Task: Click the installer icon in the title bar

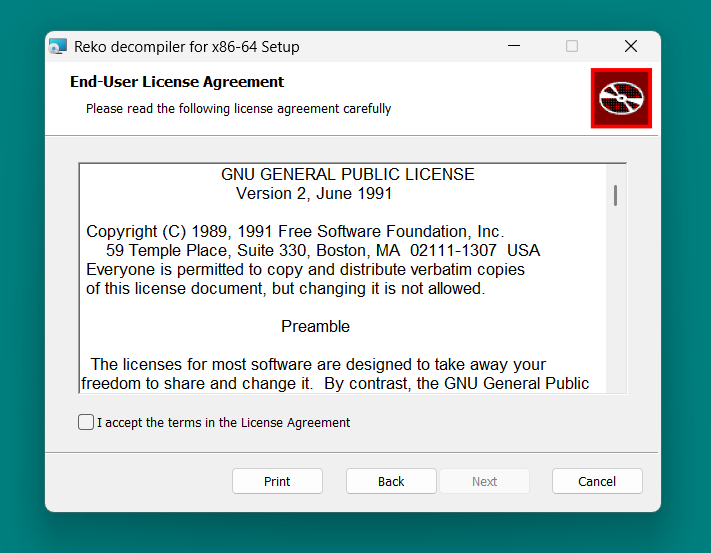Action: pos(59,46)
